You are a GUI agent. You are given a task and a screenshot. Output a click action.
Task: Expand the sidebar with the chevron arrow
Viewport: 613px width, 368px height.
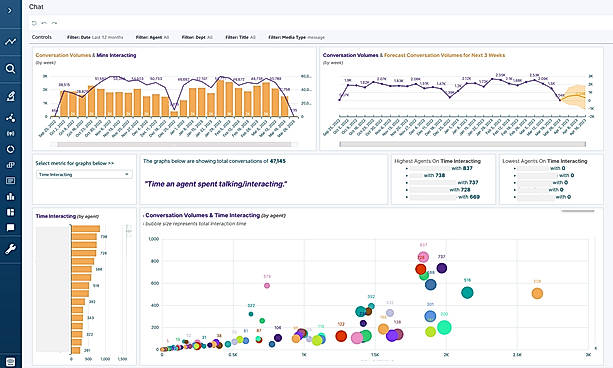10,11
